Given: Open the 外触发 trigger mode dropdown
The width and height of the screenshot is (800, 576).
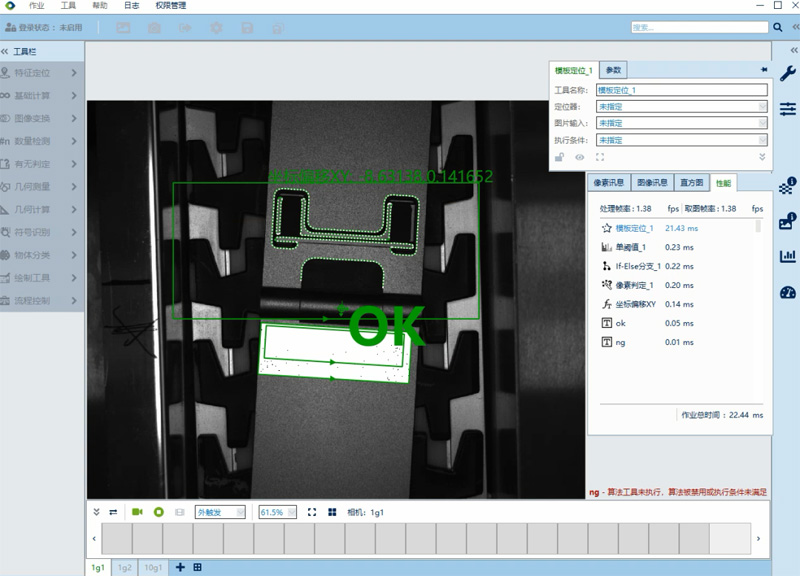Looking at the screenshot, I should pos(219,512).
